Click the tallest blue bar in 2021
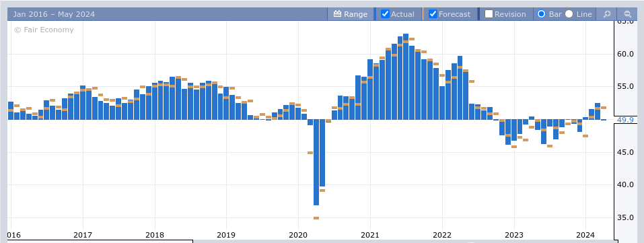 click(x=406, y=77)
